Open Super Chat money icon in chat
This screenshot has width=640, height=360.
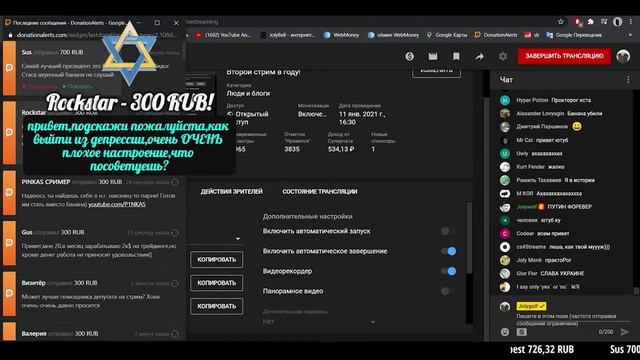point(522,332)
